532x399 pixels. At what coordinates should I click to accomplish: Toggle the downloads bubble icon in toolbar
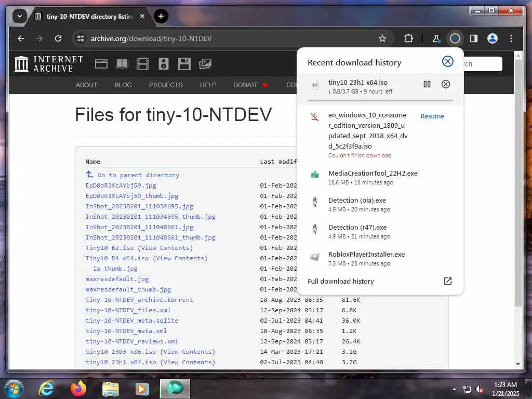(x=455, y=38)
